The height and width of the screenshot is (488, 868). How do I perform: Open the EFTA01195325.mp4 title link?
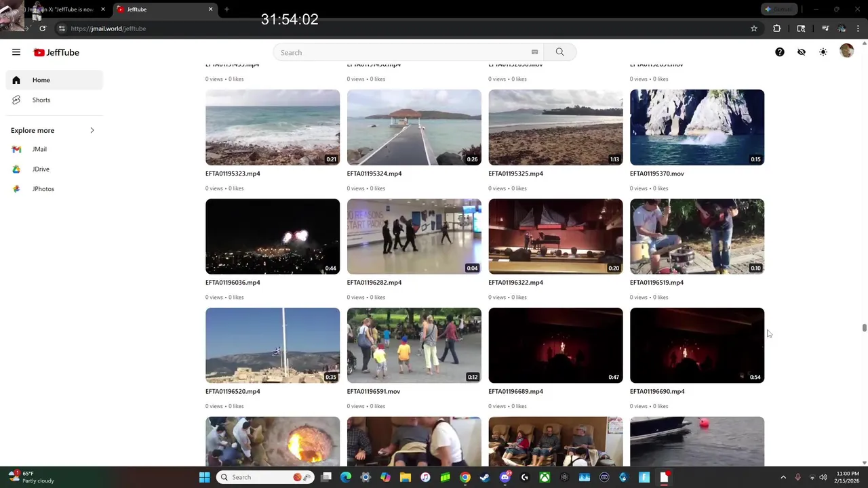click(x=515, y=174)
